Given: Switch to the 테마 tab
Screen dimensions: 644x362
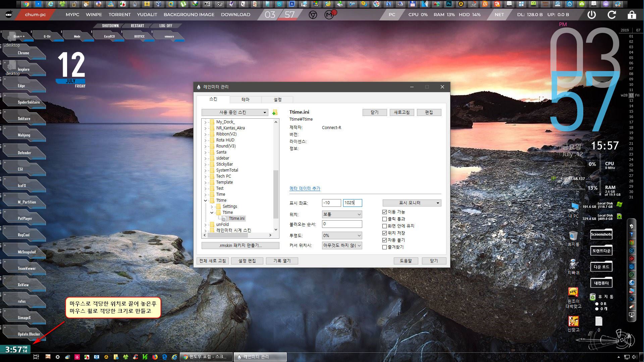Looking at the screenshot, I should 246,100.
